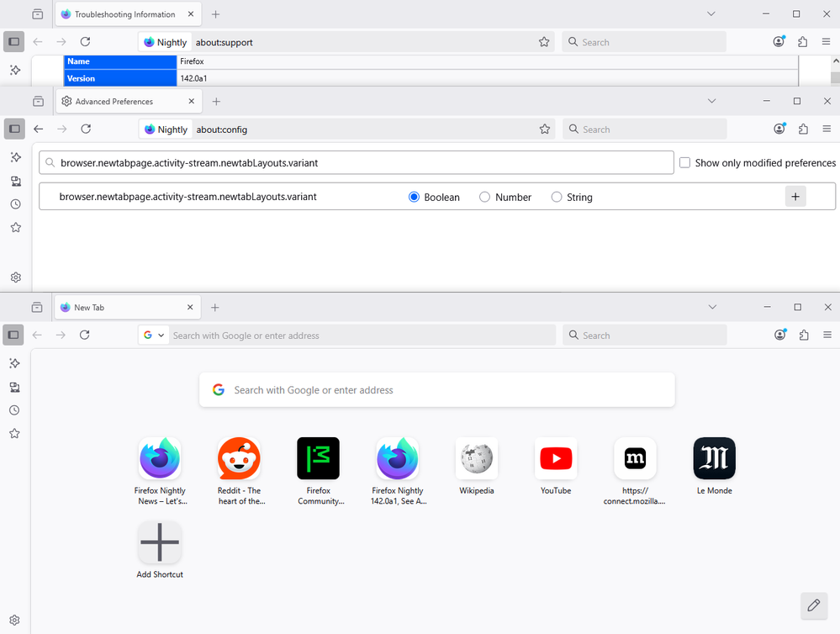Click the scrollbar up arrow in about:support window
This screenshot has height=634, width=840.
coord(835,61)
